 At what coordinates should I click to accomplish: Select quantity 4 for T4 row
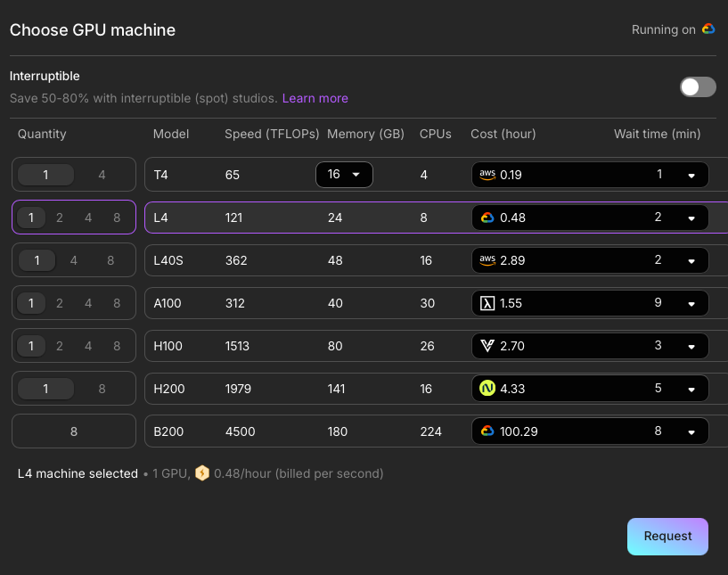[x=102, y=175]
